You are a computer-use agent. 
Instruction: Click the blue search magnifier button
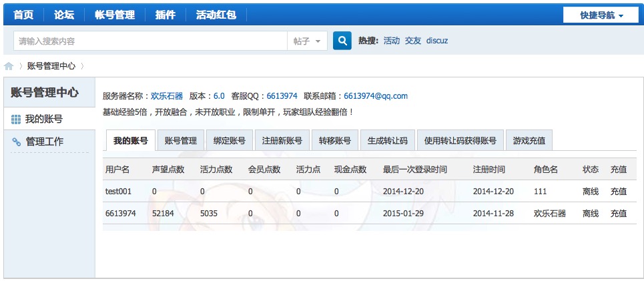coord(342,41)
